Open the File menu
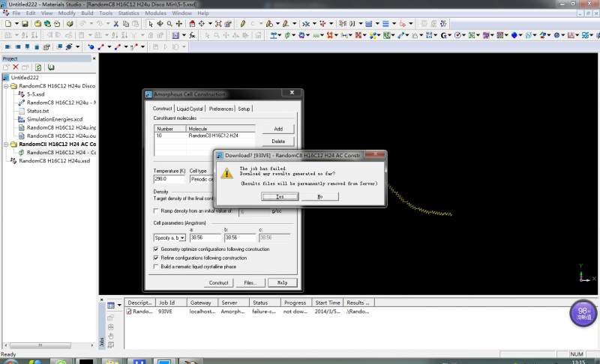 coord(16,13)
